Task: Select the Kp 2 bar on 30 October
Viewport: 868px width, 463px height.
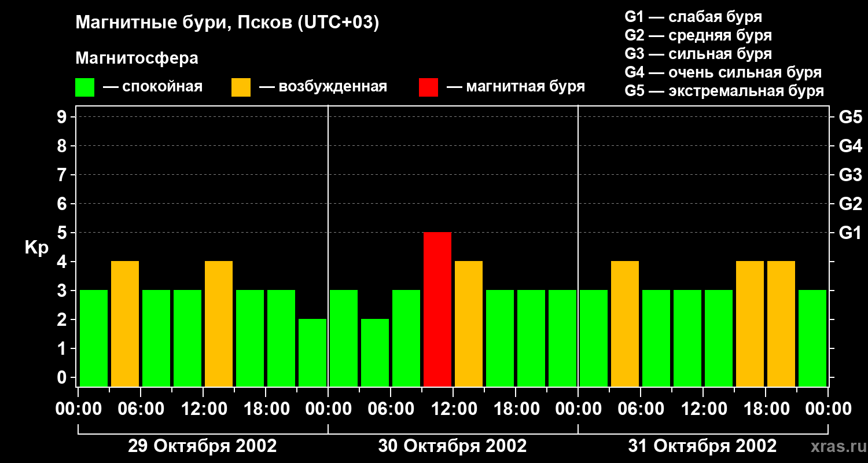Action: tap(375, 352)
